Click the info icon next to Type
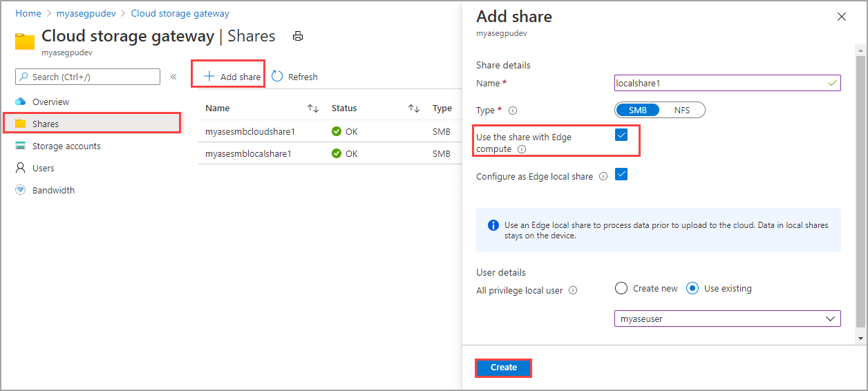 513,111
